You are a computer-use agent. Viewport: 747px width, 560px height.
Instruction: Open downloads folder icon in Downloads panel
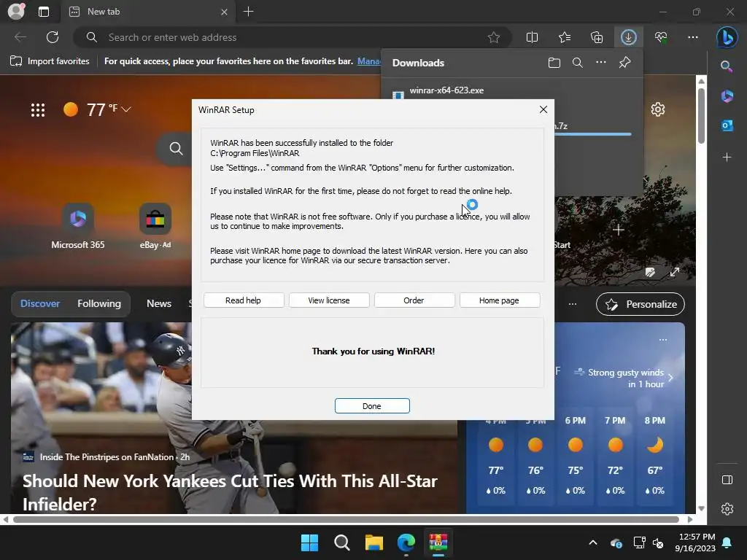click(x=554, y=63)
